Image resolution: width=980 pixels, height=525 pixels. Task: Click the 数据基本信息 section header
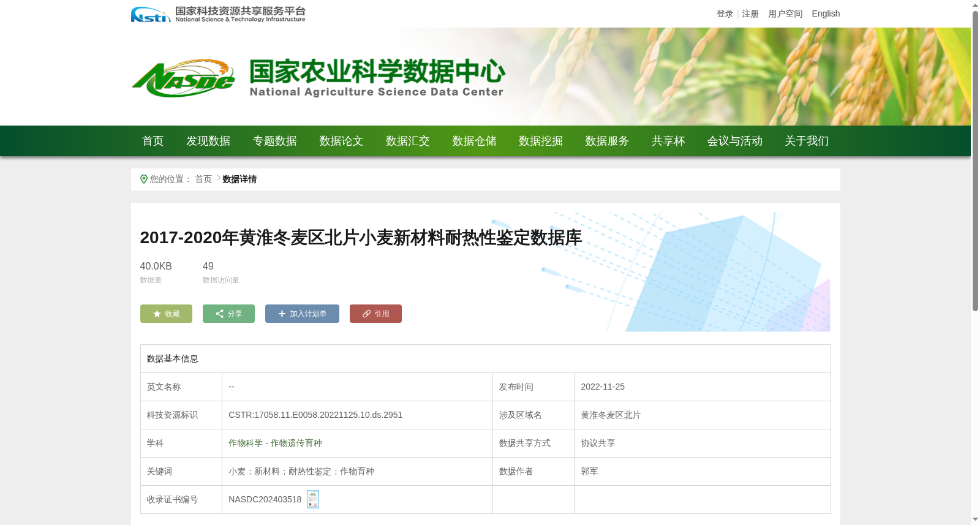pyautogui.click(x=173, y=358)
